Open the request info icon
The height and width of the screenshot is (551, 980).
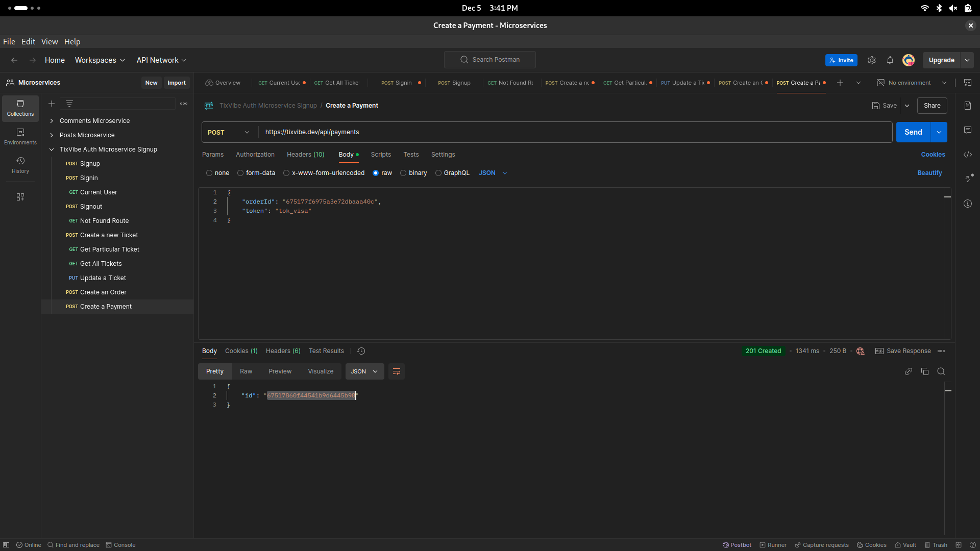coord(968,204)
